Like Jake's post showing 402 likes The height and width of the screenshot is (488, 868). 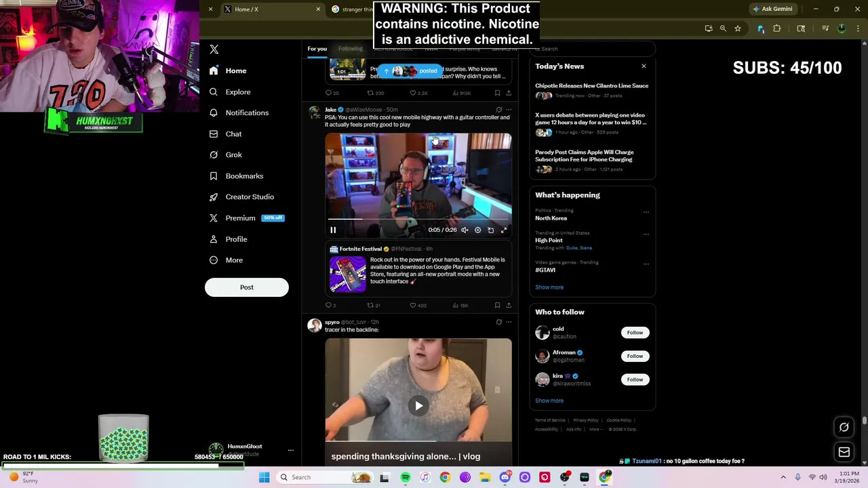418,305
